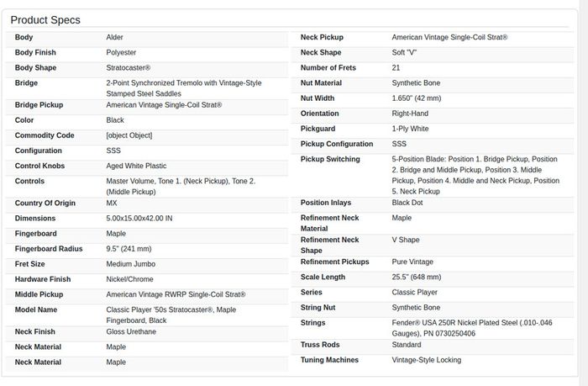Click the 5.00x15.00x42.00 IN dimensions value
The width and height of the screenshot is (588, 386).
pyautogui.click(x=139, y=218)
